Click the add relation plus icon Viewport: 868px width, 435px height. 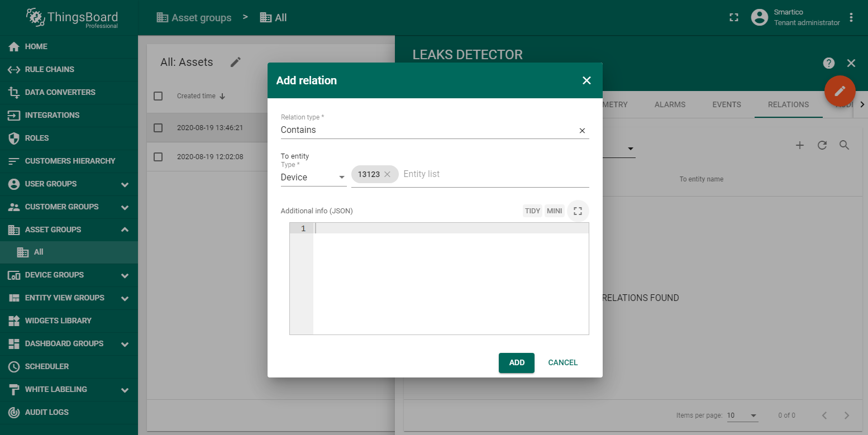799,145
